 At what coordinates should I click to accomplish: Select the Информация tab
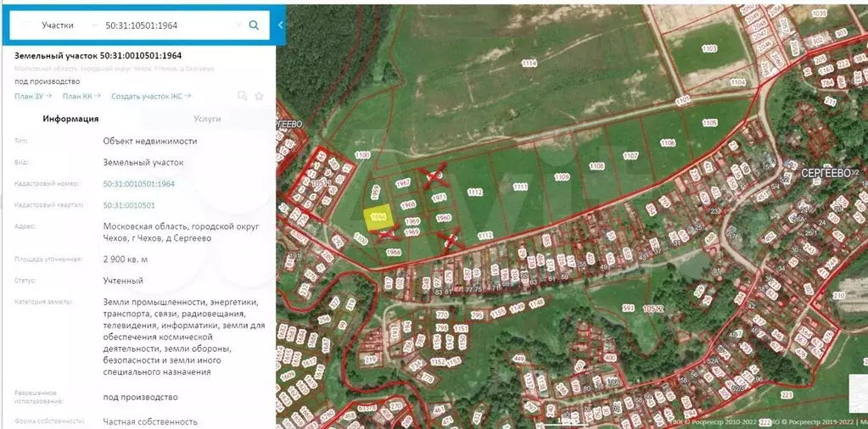[x=70, y=120]
